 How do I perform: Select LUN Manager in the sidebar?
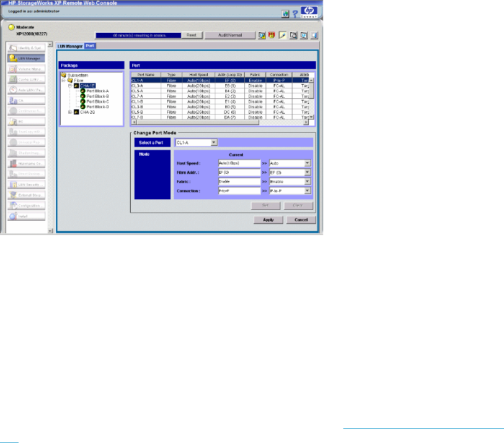(x=26, y=58)
